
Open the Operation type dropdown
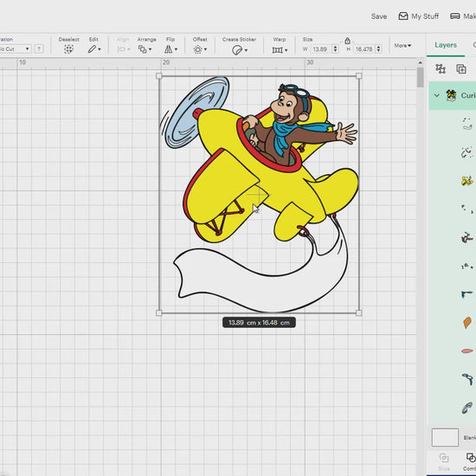click(15, 48)
